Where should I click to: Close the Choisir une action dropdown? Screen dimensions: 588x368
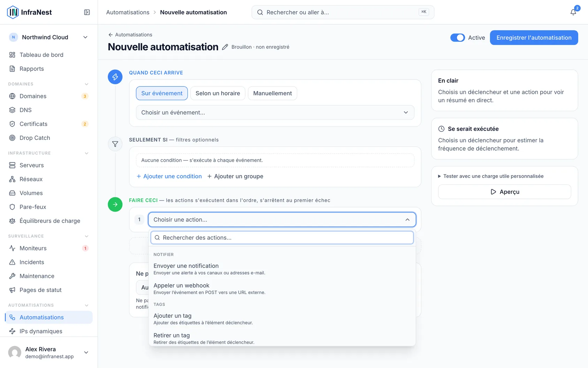tap(282, 219)
